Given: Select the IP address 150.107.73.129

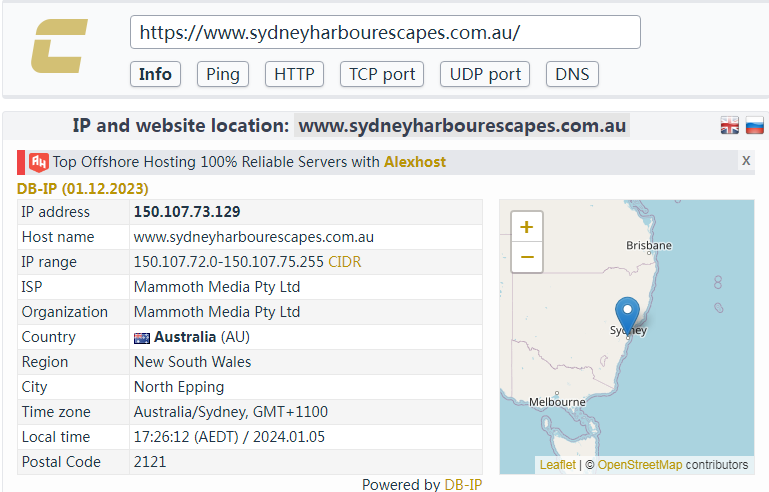Looking at the screenshot, I should coord(187,212).
